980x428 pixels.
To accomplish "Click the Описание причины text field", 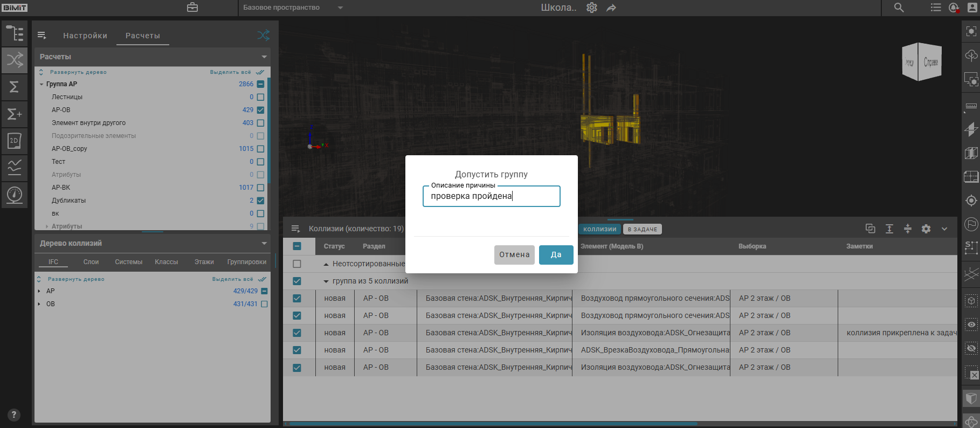I will pyautogui.click(x=491, y=196).
